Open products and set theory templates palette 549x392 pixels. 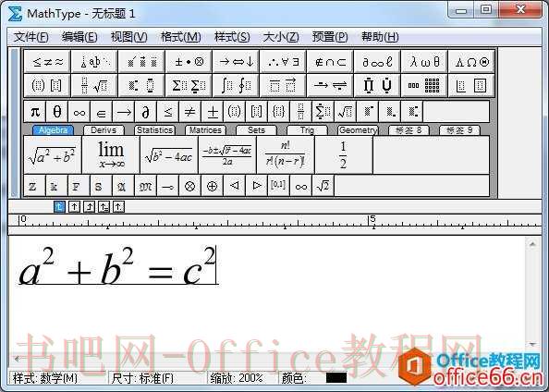pyautogui.click(x=377, y=85)
